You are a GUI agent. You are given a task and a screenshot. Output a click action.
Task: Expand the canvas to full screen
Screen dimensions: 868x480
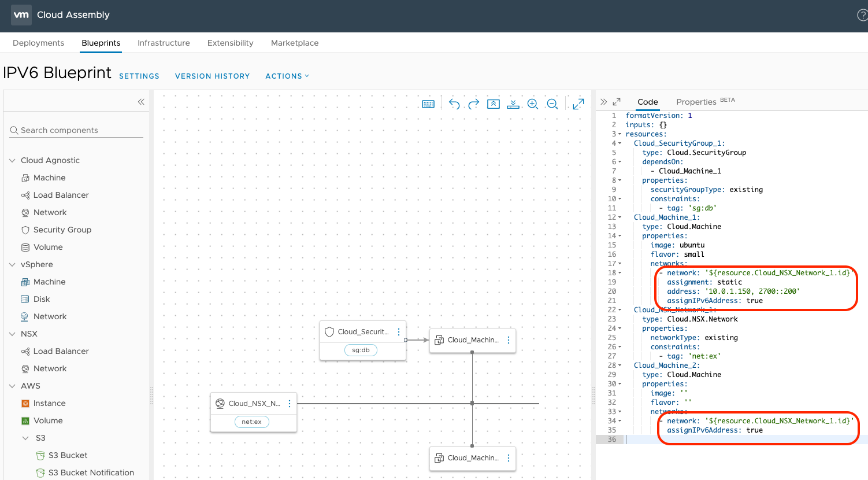coord(578,104)
